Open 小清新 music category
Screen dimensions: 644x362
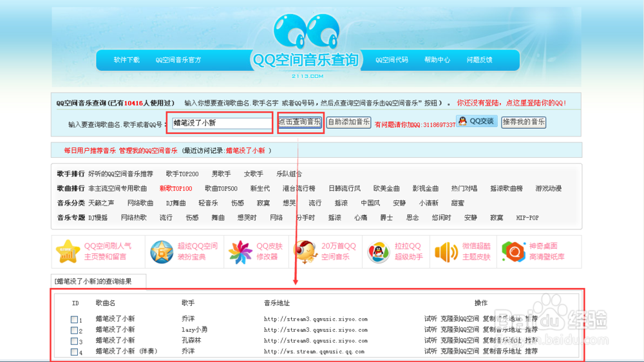(429, 203)
